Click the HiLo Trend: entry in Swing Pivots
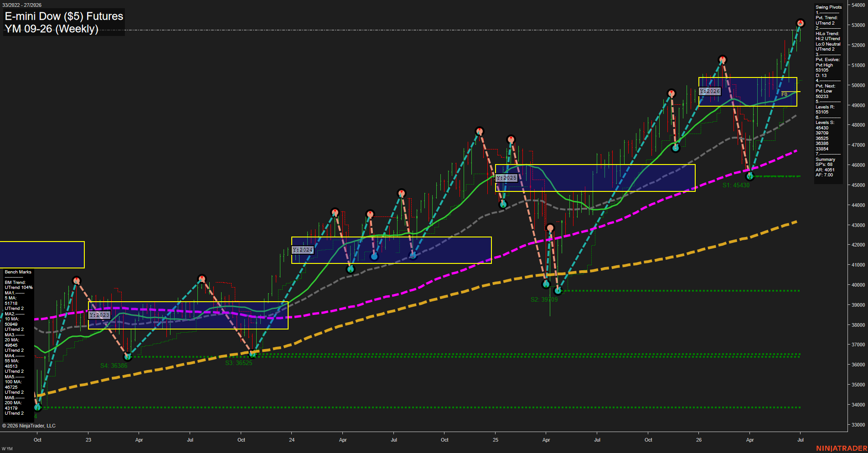Image resolution: width=868 pixels, height=453 pixels. [x=827, y=34]
